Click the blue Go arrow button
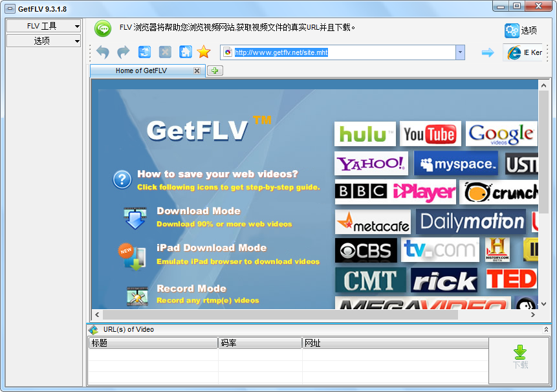Viewport: 557px width, 392px height. point(488,52)
